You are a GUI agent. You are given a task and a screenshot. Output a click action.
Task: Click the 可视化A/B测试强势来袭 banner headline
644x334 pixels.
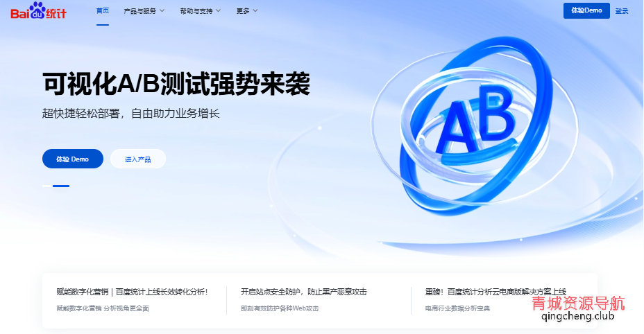point(176,85)
